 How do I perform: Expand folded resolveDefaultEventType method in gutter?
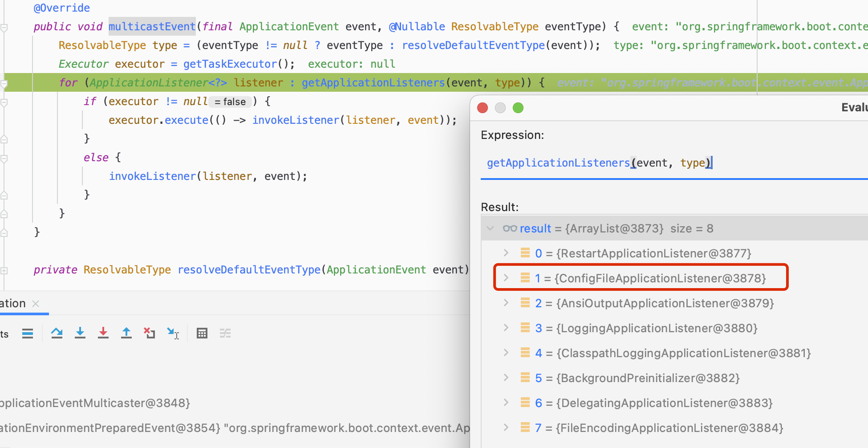[4, 270]
